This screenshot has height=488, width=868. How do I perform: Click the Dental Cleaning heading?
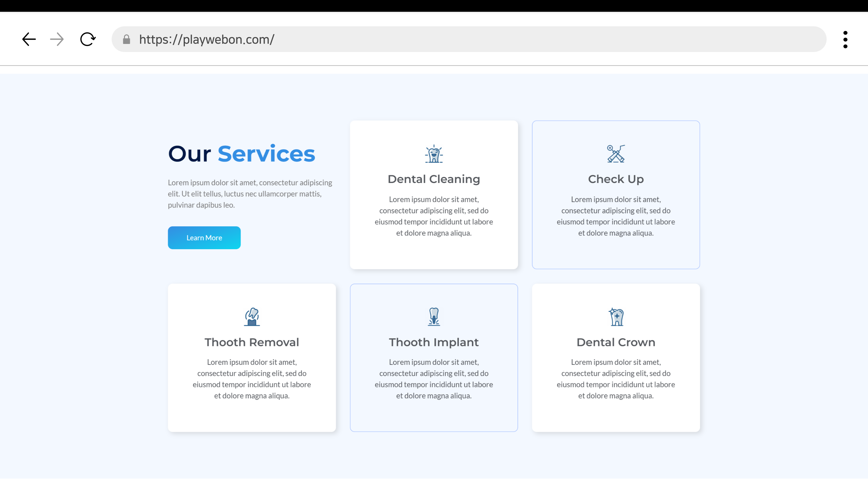point(434,179)
